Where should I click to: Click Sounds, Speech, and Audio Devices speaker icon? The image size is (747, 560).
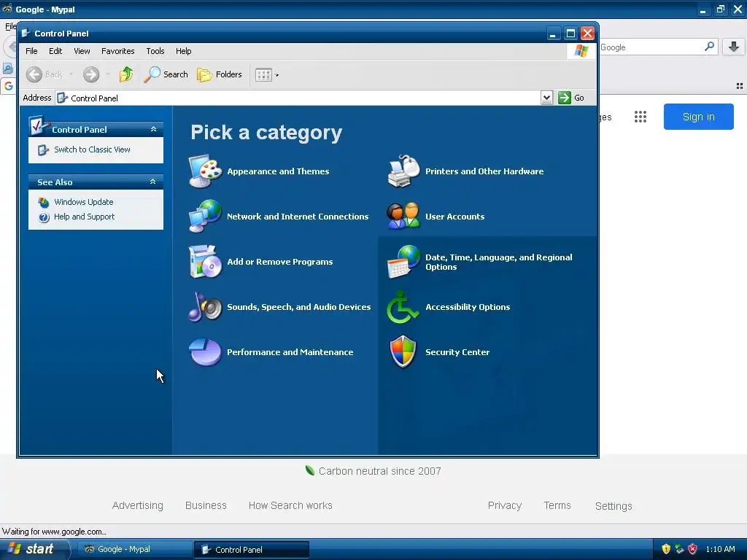pos(205,307)
